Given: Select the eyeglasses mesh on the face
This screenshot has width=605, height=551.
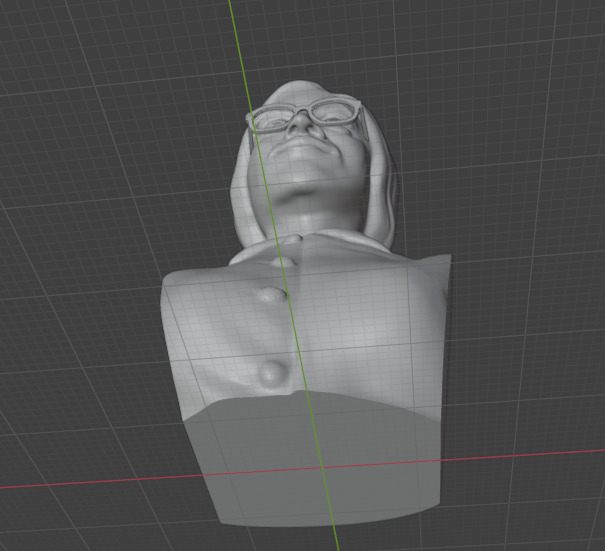Looking at the screenshot, I should (305, 117).
